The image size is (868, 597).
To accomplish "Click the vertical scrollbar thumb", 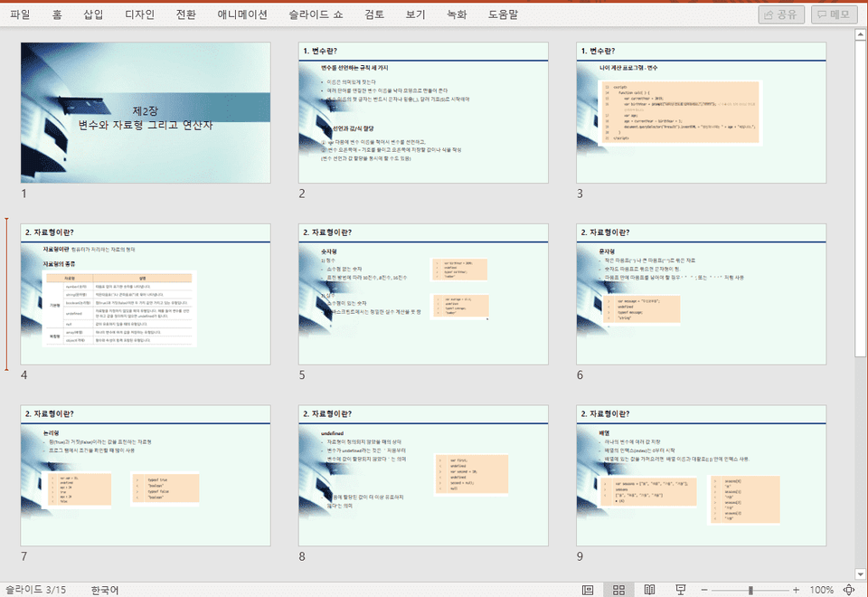I will (860, 198).
